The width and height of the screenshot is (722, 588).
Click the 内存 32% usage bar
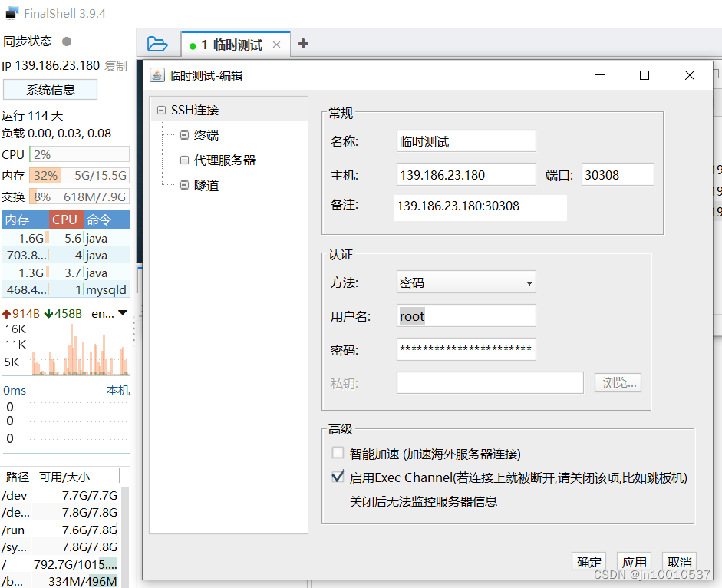click(x=79, y=176)
